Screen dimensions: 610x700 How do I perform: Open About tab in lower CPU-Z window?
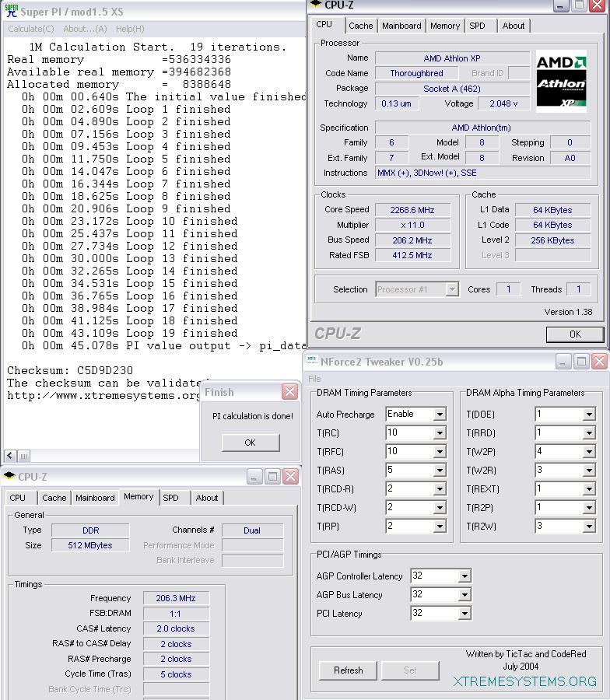tap(207, 498)
